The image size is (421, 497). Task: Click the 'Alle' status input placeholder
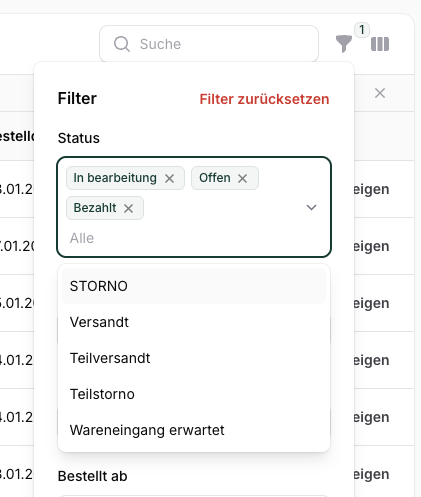[x=82, y=238]
